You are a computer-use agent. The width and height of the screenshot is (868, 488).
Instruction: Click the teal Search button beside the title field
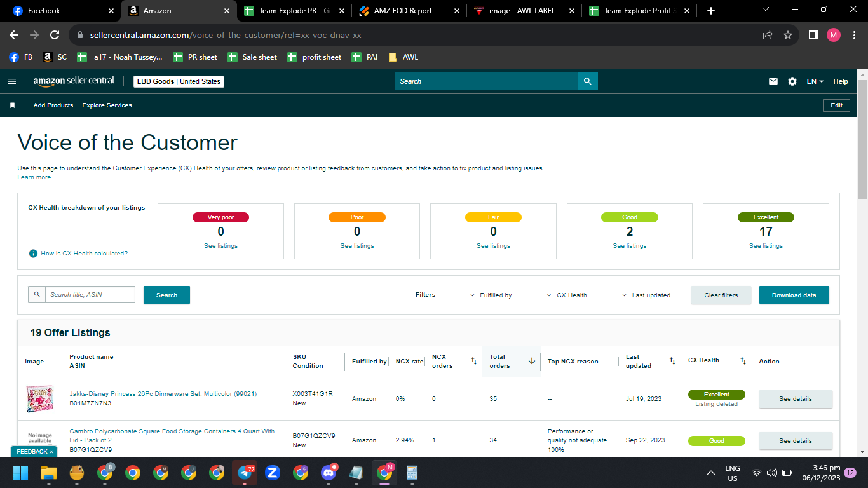166,295
